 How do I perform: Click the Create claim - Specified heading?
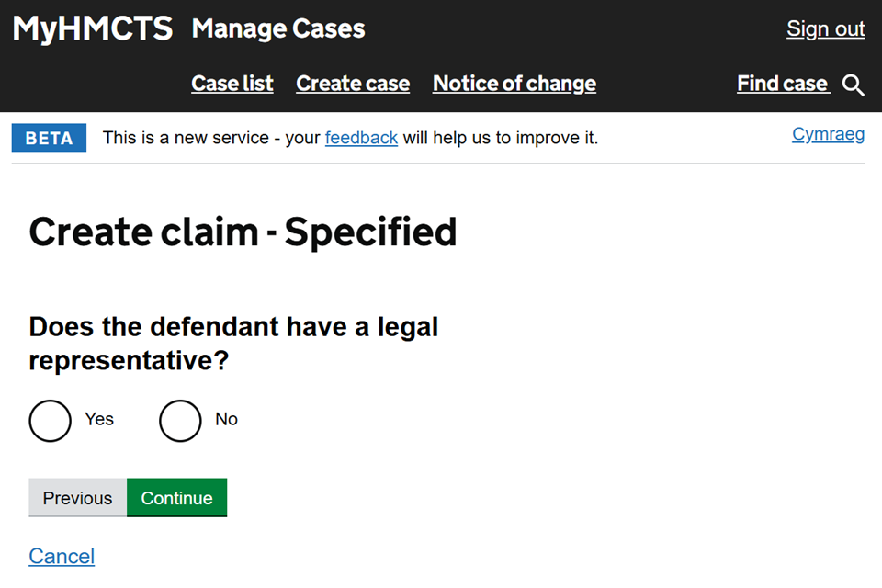pyautogui.click(x=243, y=232)
